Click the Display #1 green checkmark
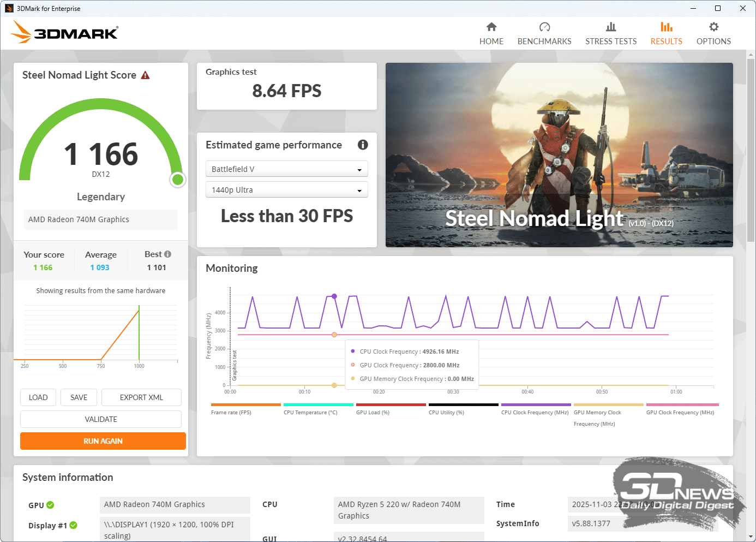Screen dimensions: 756x542 coord(74,525)
